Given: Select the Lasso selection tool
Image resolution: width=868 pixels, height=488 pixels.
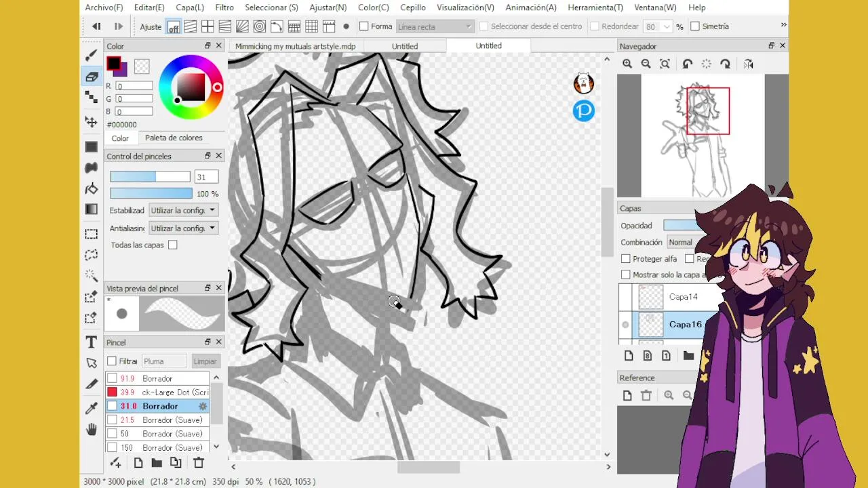Looking at the screenshot, I should click(91, 255).
